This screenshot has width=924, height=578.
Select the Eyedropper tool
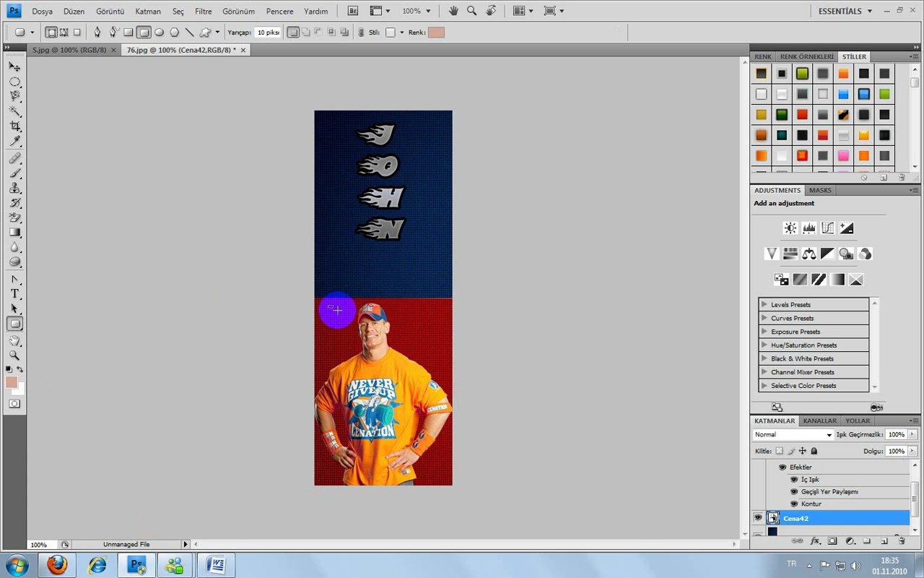coord(14,141)
